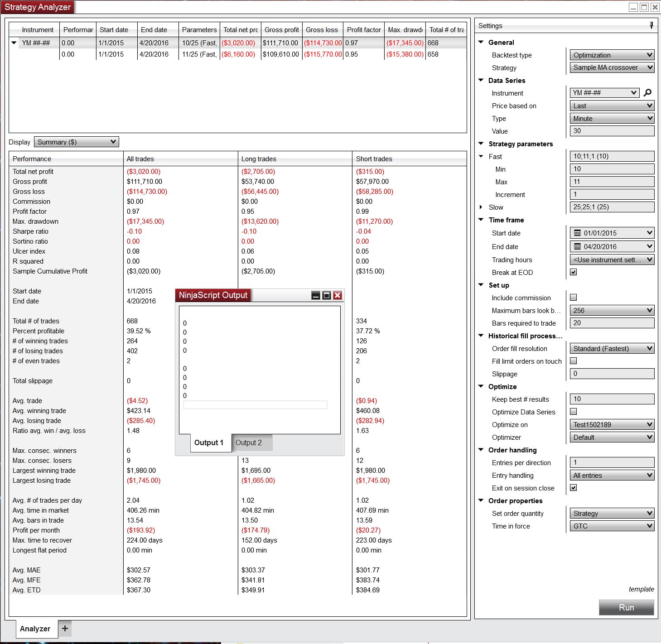The width and height of the screenshot is (661, 644).
Task: Edit the Slippage value field
Action: [x=612, y=374]
